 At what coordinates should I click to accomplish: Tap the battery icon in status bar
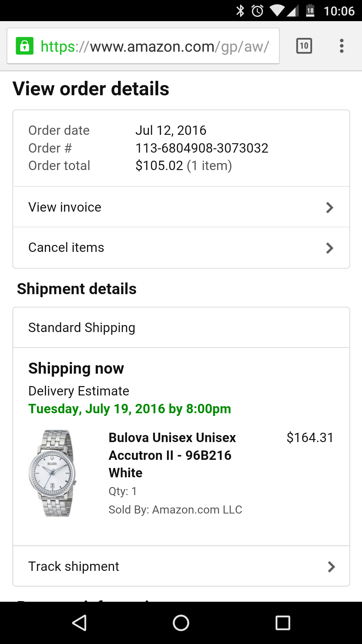click(x=310, y=11)
